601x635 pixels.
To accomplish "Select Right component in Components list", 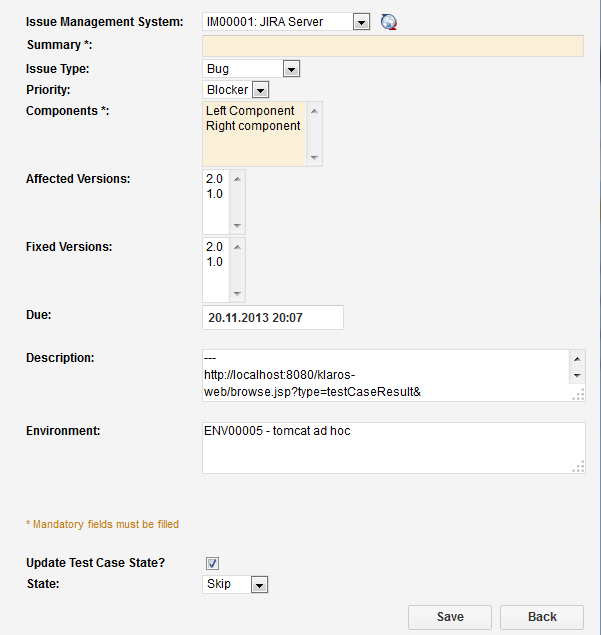I will tap(253, 126).
